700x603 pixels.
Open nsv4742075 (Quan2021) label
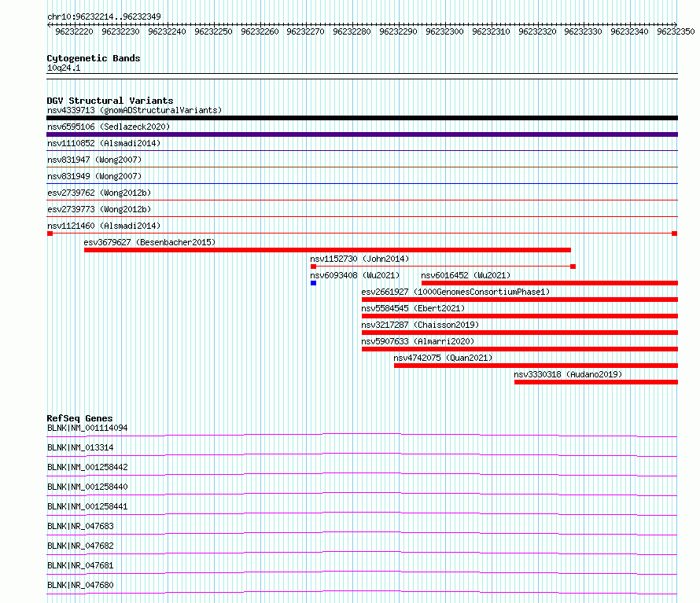443,358
